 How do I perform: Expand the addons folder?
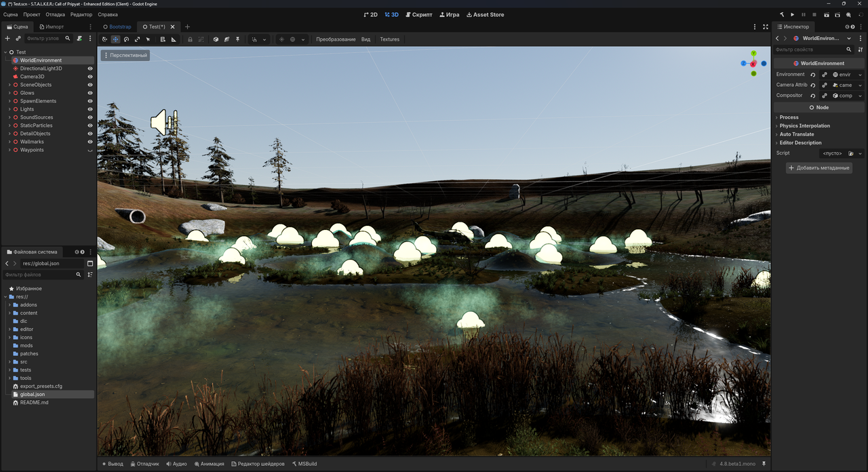[9, 304]
